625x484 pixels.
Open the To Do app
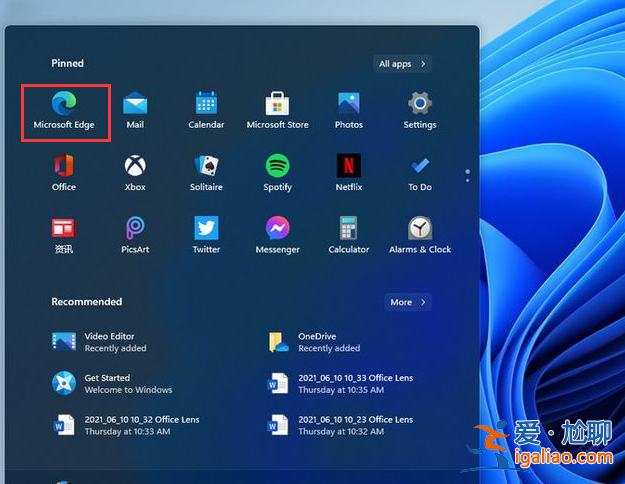(x=420, y=173)
